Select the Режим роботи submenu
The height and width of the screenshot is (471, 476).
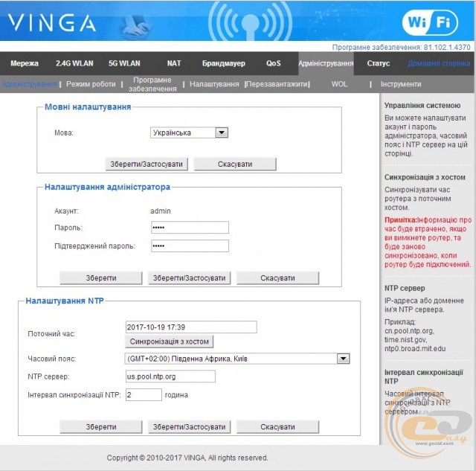pos(91,84)
